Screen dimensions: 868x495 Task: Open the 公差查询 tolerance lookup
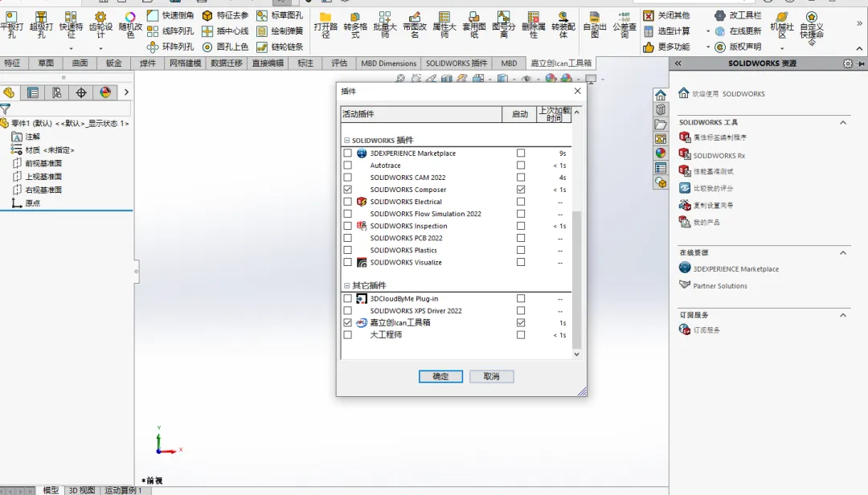(624, 25)
